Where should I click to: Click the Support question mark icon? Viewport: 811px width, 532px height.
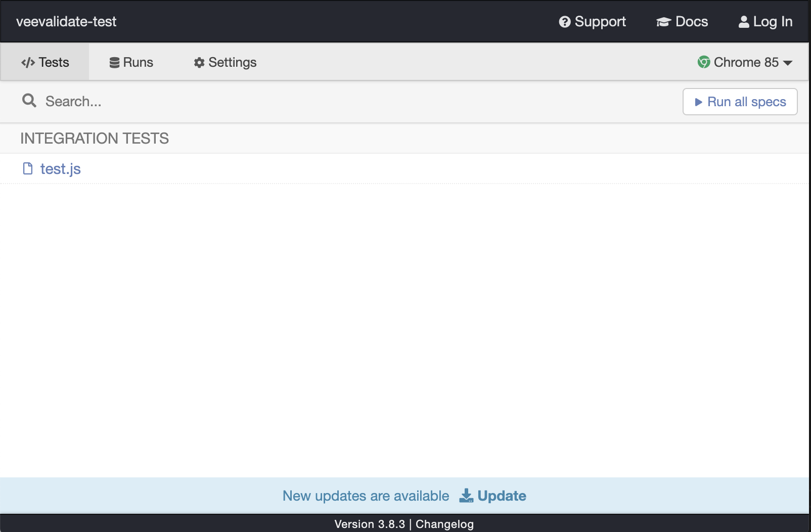565,22
